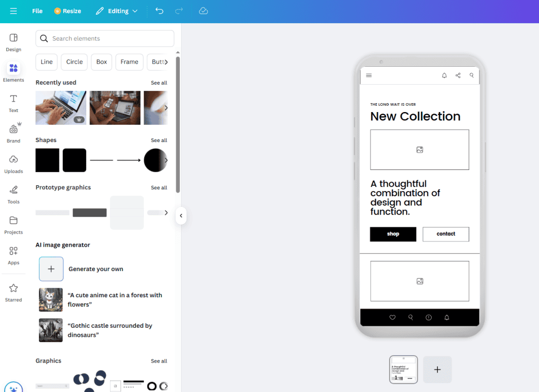Expand the Editing mode dropdown
The width and height of the screenshot is (539, 392).
pyautogui.click(x=117, y=11)
